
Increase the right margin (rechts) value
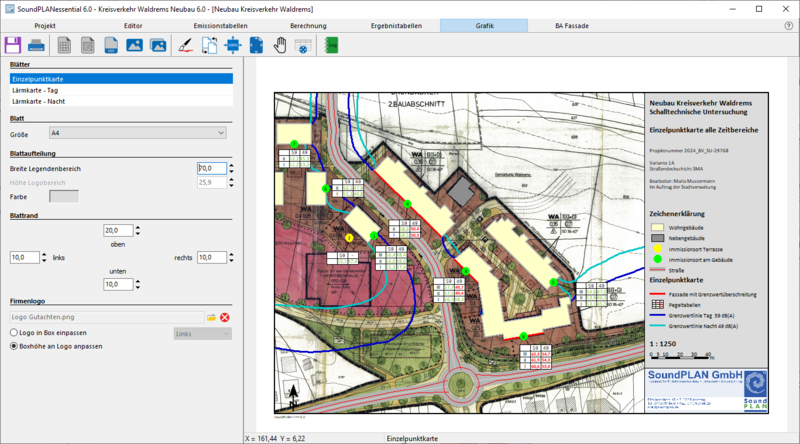(x=232, y=255)
